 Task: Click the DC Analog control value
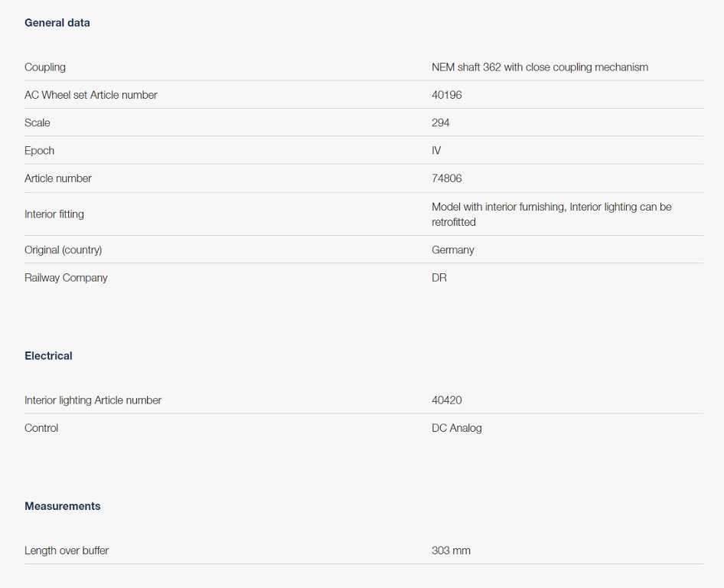(457, 428)
